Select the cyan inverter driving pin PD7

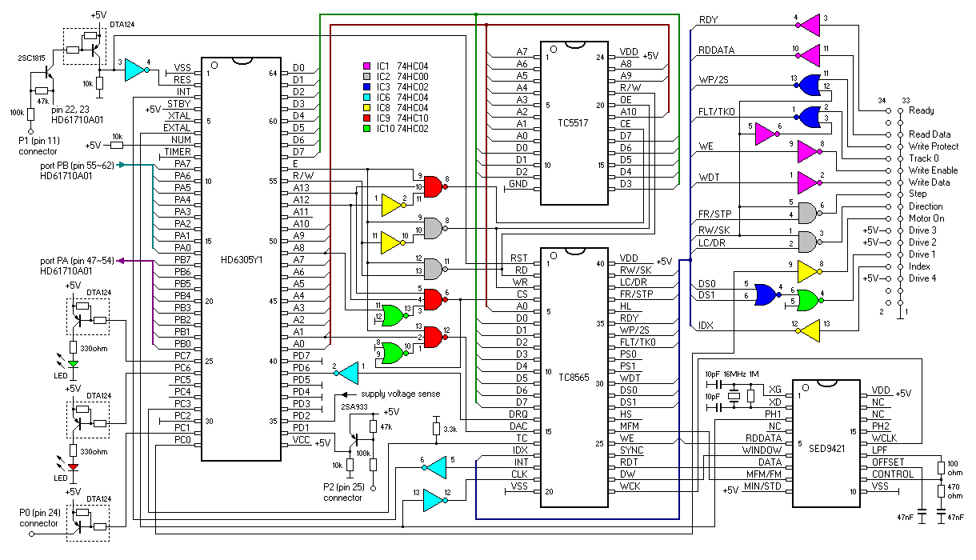[347, 372]
